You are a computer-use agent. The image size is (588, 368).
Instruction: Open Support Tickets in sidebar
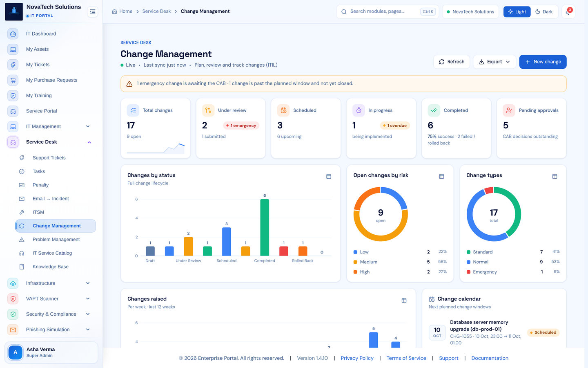56,158
